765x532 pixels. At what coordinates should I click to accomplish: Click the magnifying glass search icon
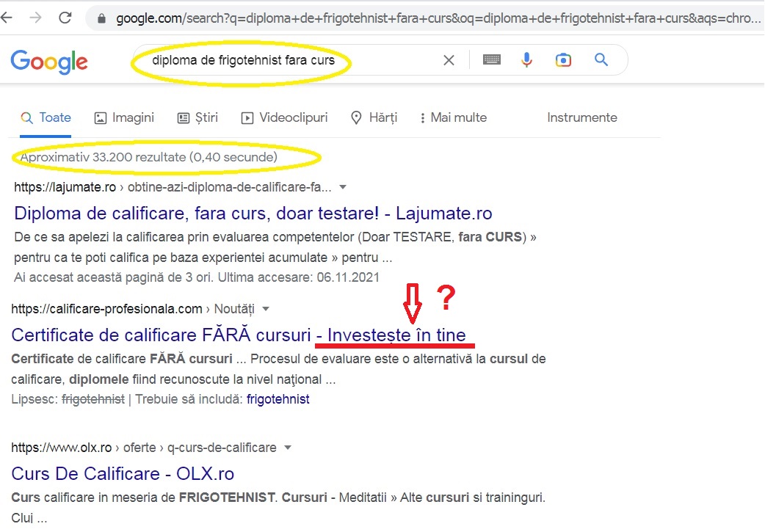click(601, 59)
